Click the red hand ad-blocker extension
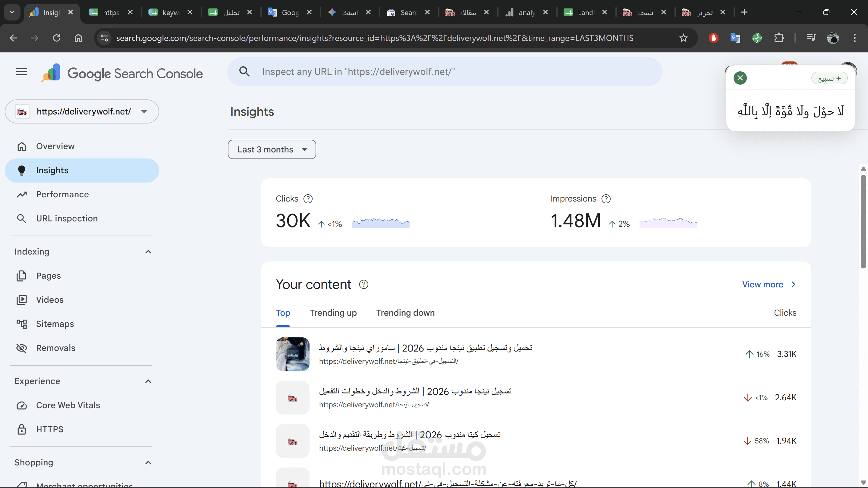Viewport: 868px width, 488px height. 713,38
